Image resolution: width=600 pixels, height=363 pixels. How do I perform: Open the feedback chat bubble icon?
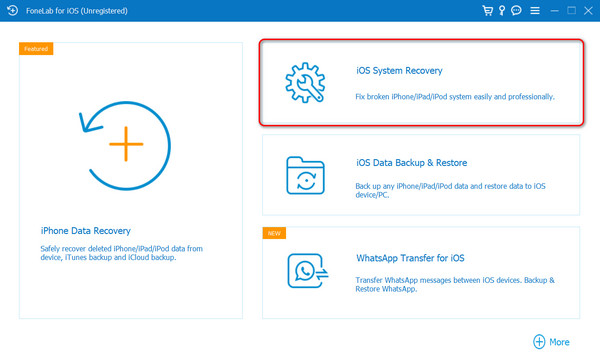[x=516, y=10]
